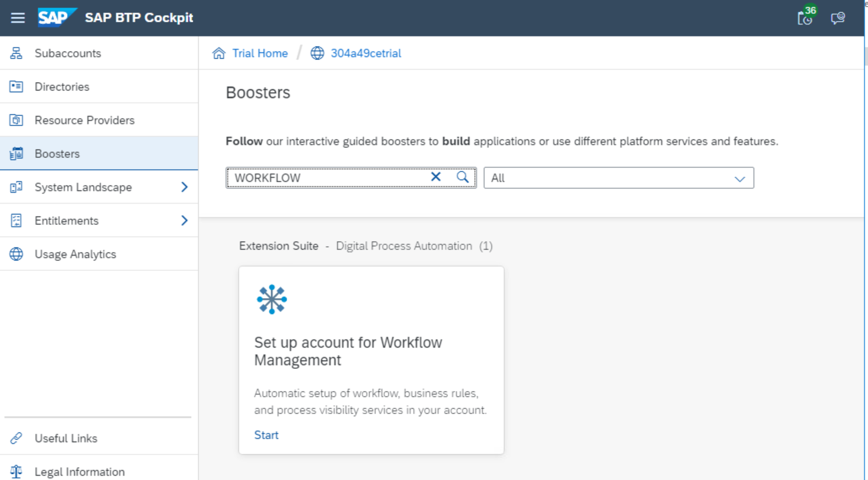Click the Digital Process Automation label
Screen dimensions: 868x480
pos(404,246)
